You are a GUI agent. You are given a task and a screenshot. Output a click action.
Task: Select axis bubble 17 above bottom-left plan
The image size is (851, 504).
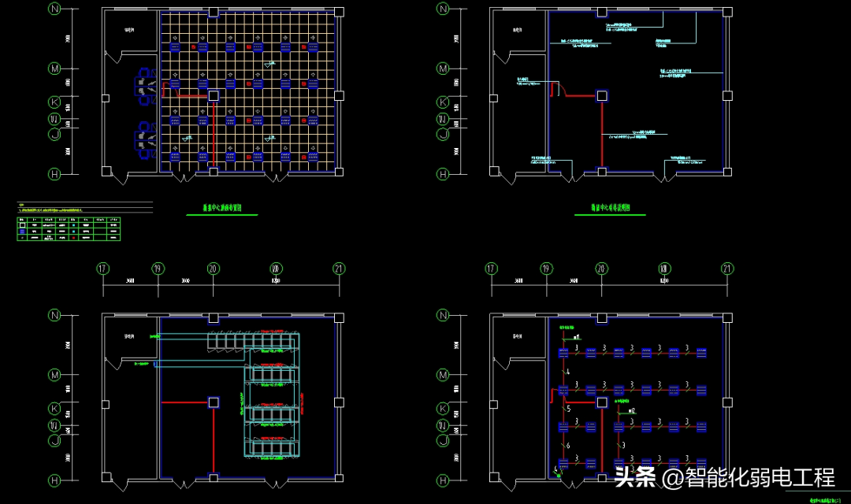(102, 269)
